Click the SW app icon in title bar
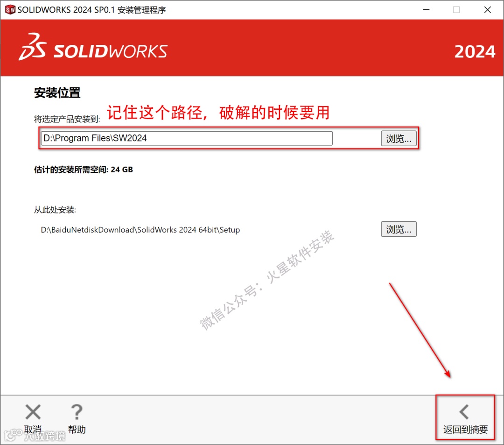 (x=10, y=10)
